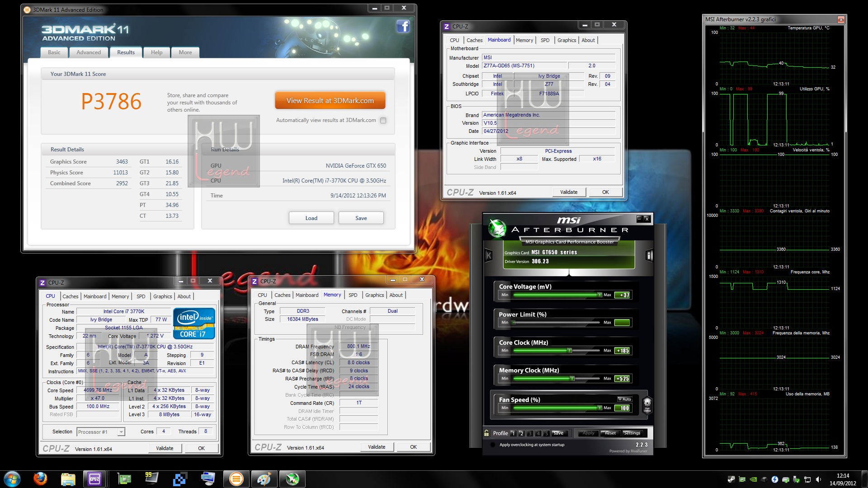
Task: Click the MSI Afterburner jet logo
Action: (497, 228)
